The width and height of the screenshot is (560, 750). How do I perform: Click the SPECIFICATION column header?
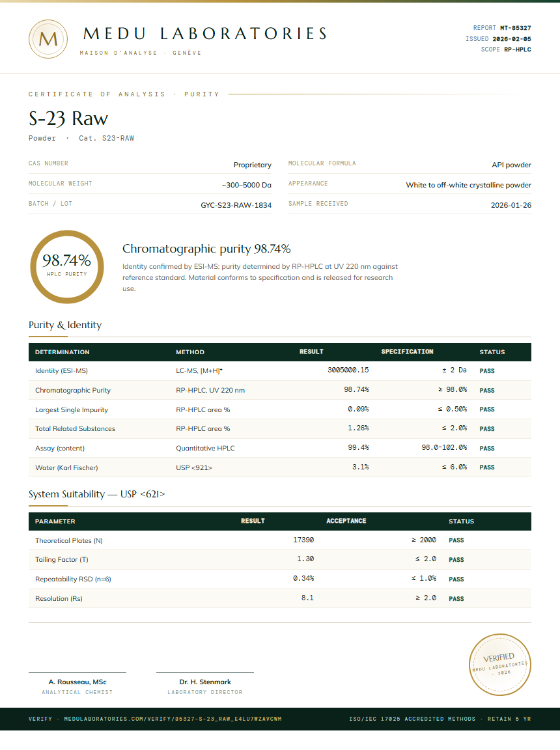point(407,352)
